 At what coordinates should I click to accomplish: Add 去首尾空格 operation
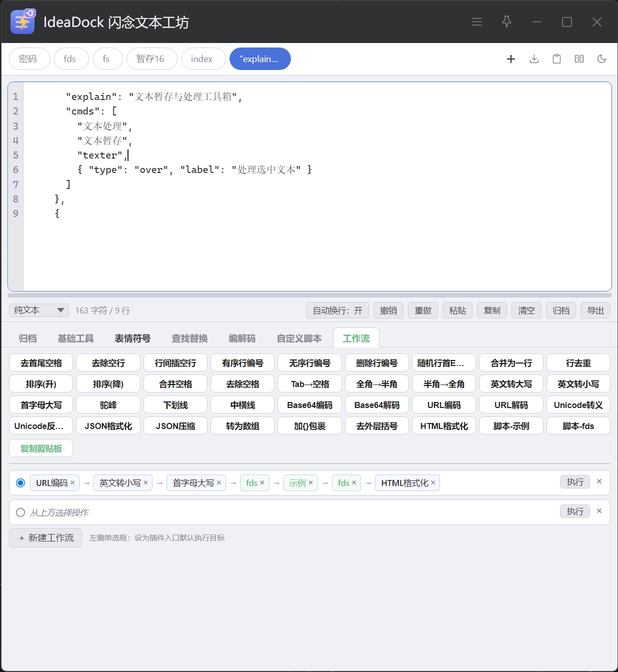click(41, 363)
